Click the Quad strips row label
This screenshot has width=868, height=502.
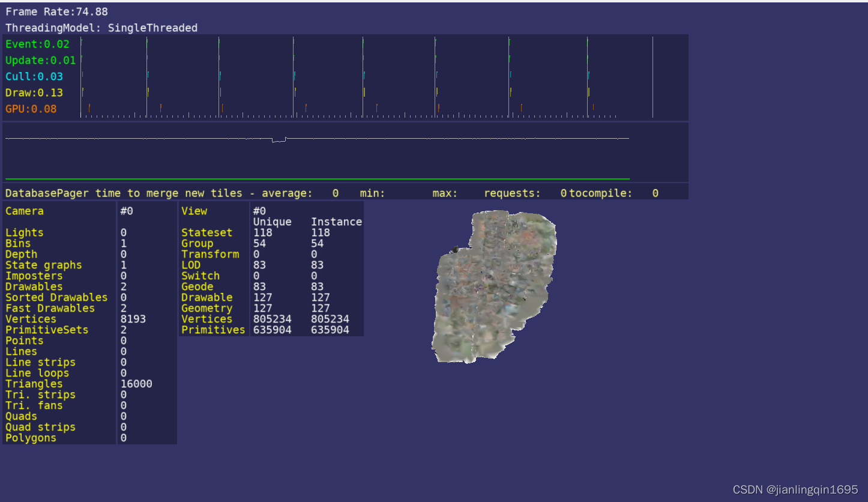[x=41, y=427]
